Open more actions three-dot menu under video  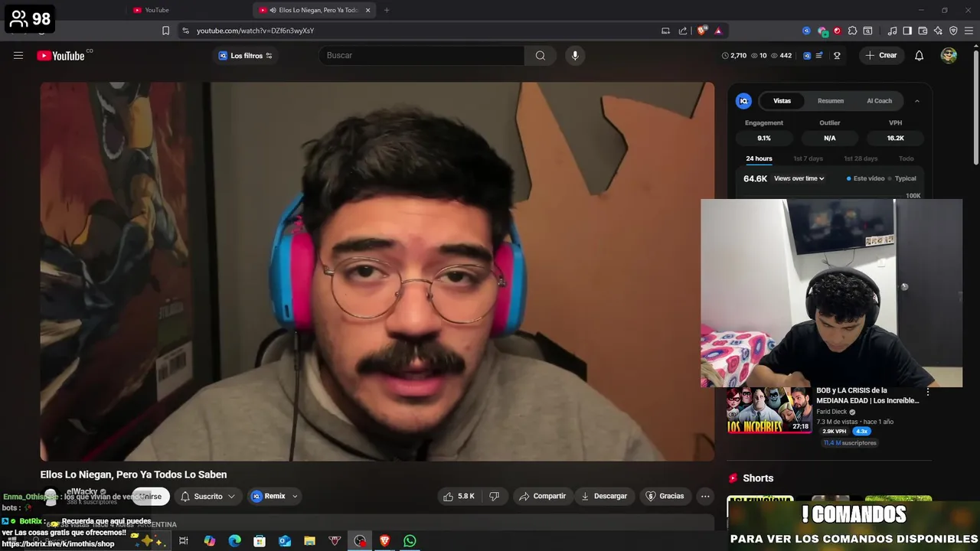[705, 496]
